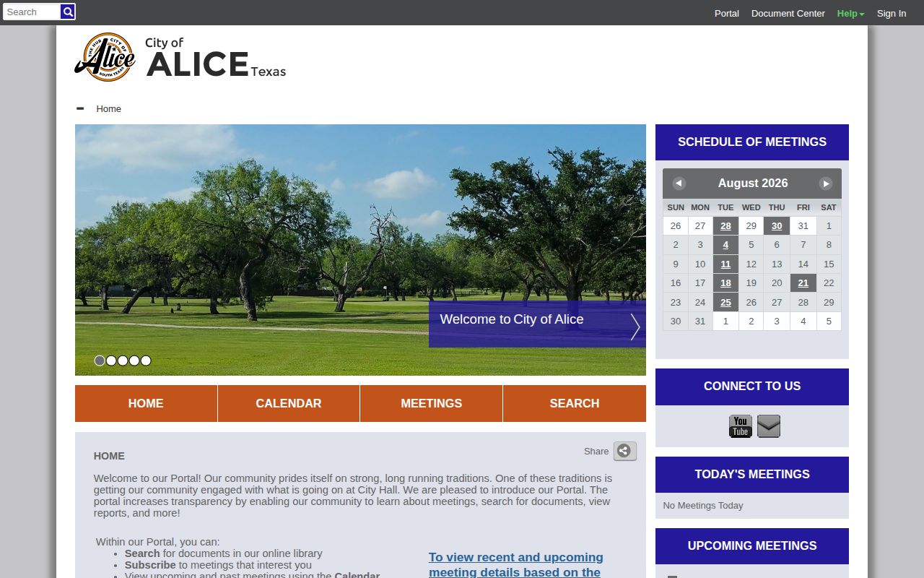
Task: Select August 11 meeting date
Action: pyautogui.click(x=725, y=264)
